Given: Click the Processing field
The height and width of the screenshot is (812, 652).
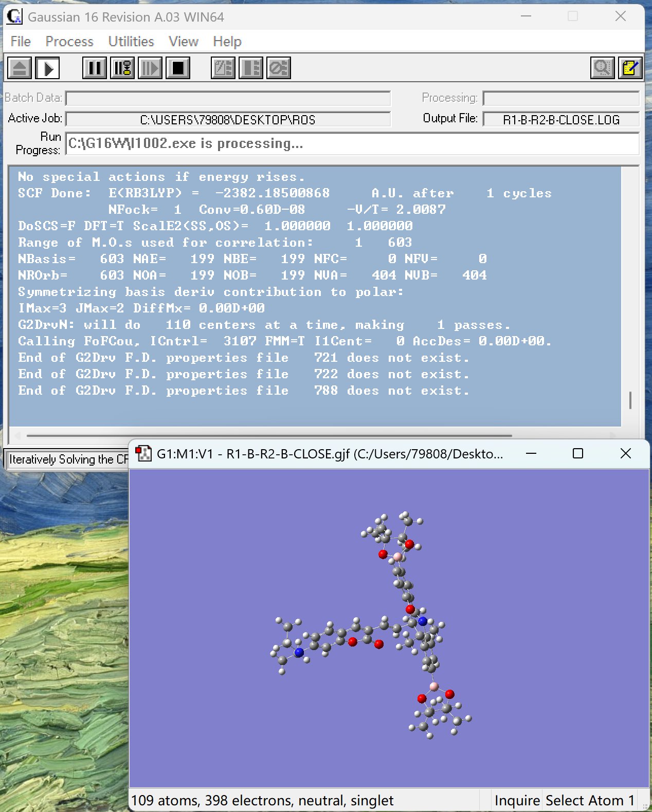Looking at the screenshot, I should 561,98.
